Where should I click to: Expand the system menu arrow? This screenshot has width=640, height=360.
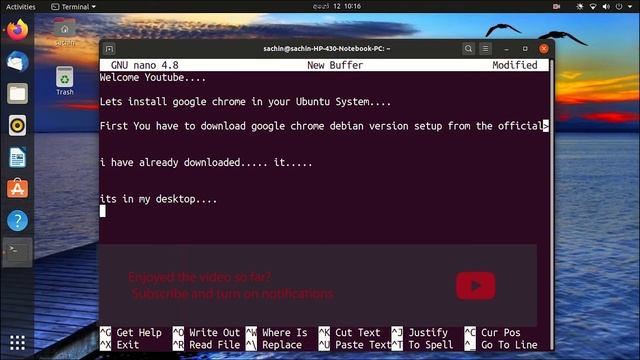coord(630,7)
